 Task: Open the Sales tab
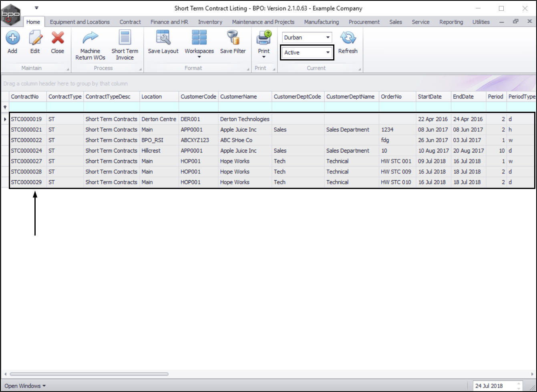396,22
